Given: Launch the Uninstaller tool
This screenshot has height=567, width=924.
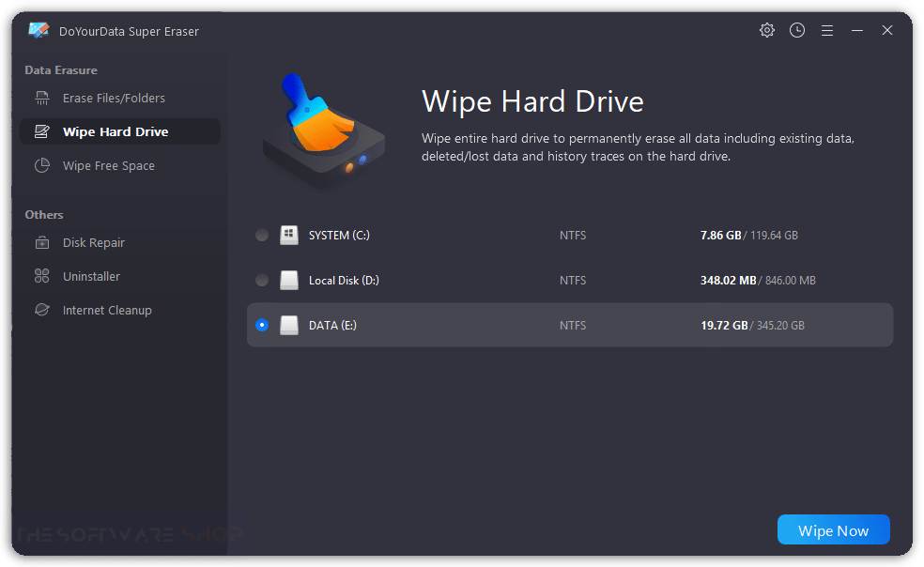Looking at the screenshot, I should pyautogui.click(x=120, y=276).
